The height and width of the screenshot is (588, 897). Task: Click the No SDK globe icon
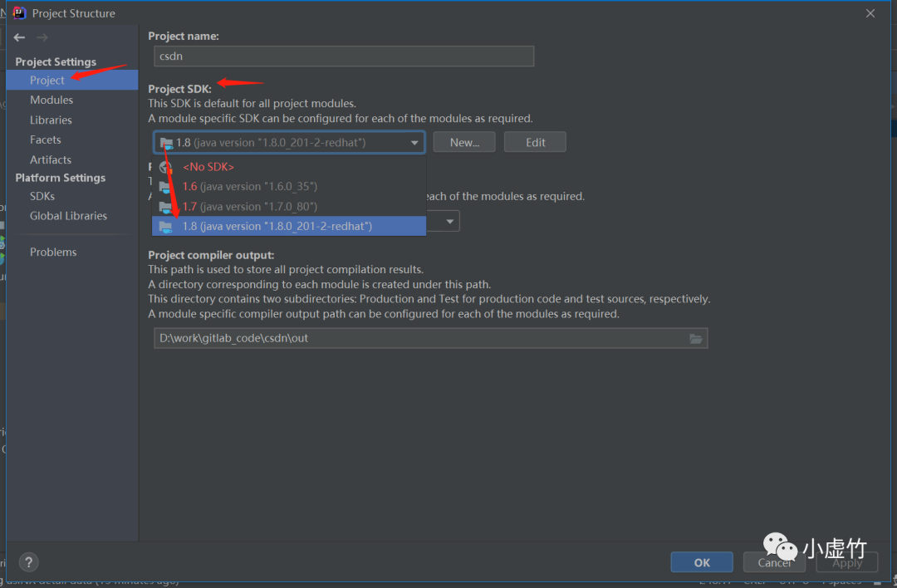(x=165, y=167)
